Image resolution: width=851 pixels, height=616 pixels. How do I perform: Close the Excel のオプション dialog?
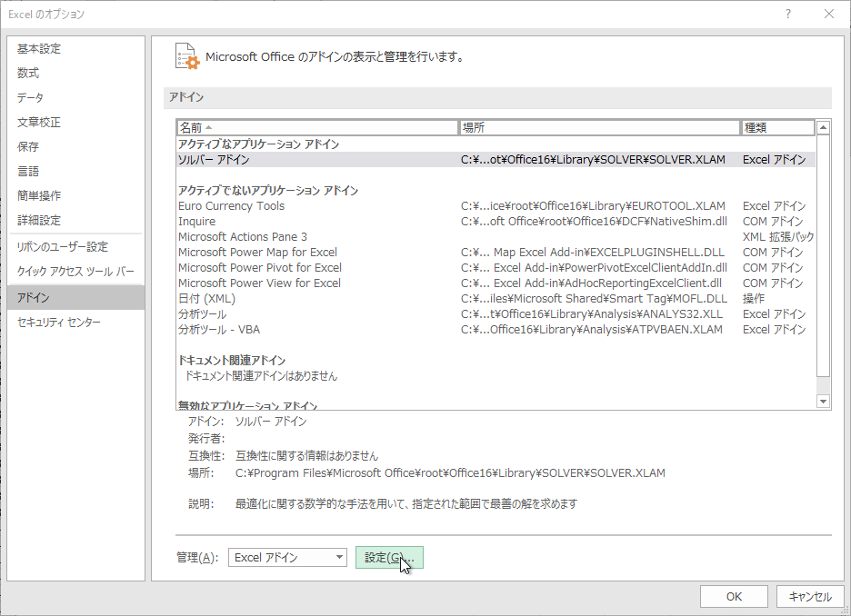[829, 15]
